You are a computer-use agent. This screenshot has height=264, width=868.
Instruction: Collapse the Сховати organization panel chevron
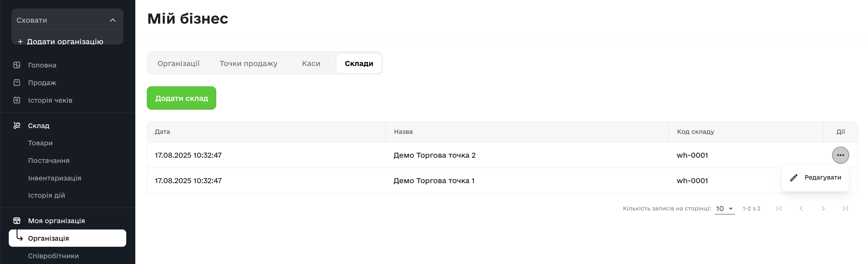[113, 20]
